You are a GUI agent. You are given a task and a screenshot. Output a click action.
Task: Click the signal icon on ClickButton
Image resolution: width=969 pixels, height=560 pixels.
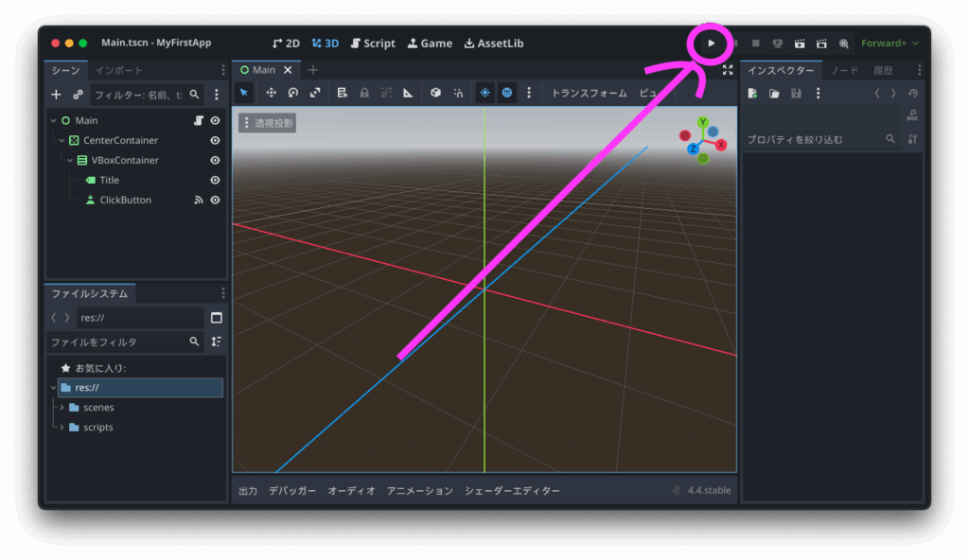199,201
